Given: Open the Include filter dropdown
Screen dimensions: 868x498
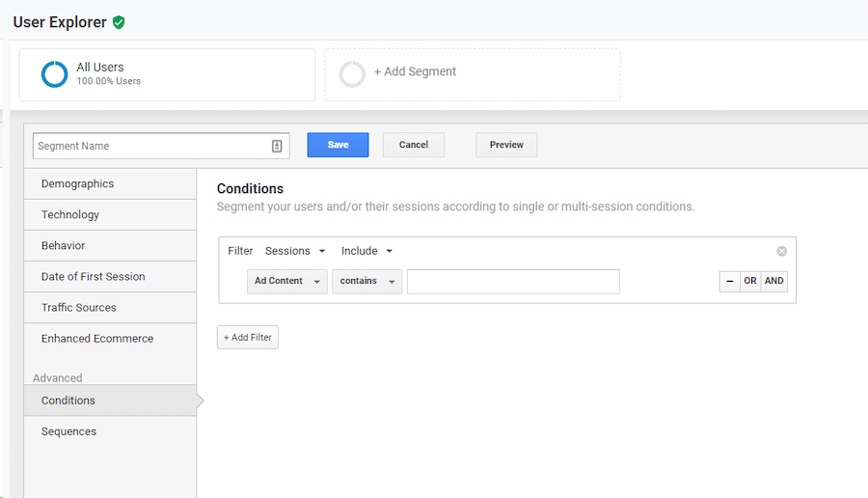Looking at the screenshot, I should pyautogui.click(x=366, y=251).
